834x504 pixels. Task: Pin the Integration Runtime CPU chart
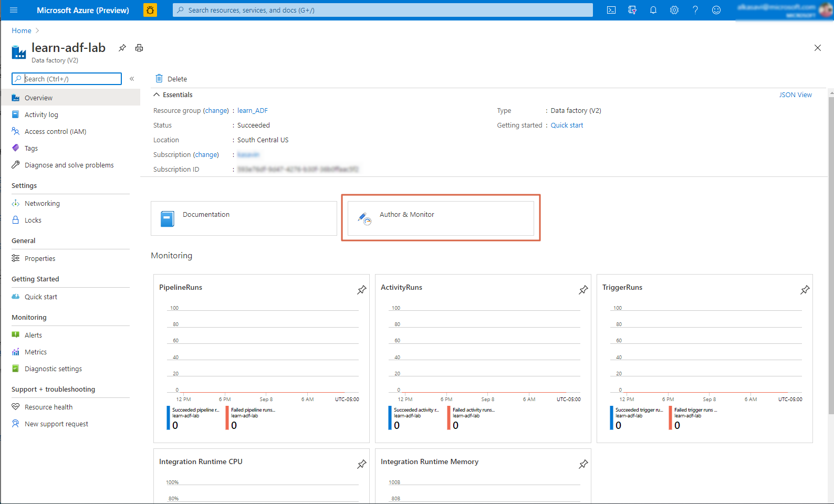pos(362,464)
